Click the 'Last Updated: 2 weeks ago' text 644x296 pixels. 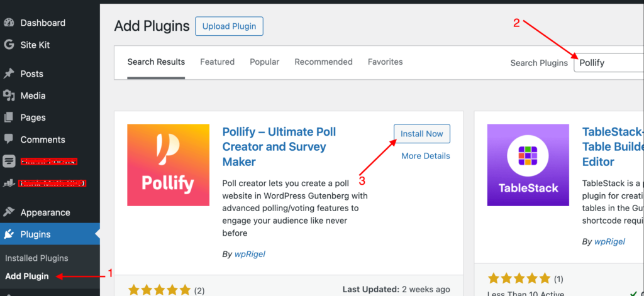click(x=396, y=290)
